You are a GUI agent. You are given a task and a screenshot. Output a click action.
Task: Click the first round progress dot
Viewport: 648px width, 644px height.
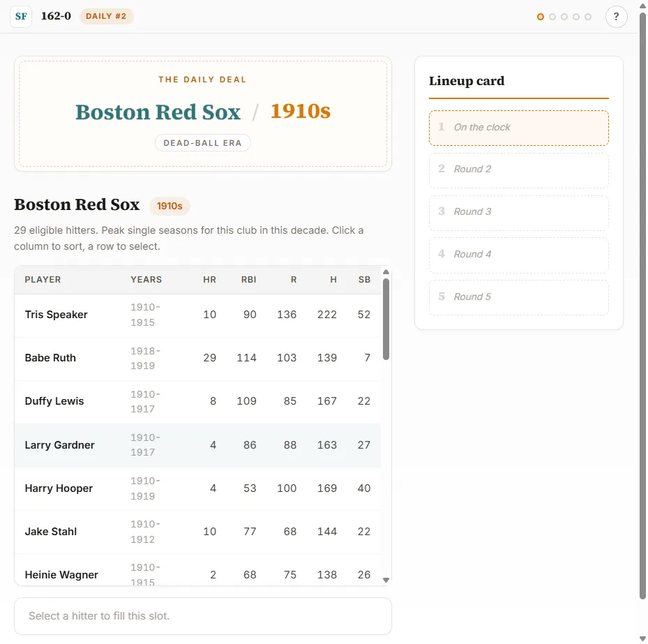(x=540, y=17)
